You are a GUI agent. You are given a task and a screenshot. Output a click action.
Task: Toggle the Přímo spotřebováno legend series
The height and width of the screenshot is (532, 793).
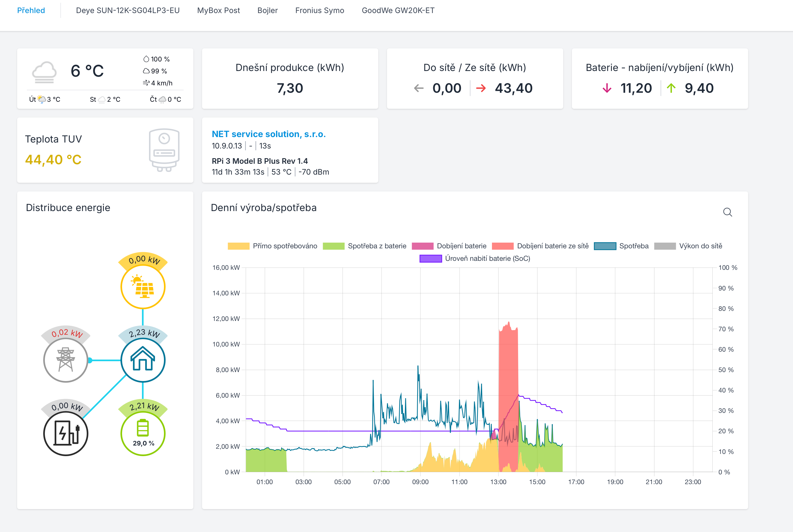[284, 246]
